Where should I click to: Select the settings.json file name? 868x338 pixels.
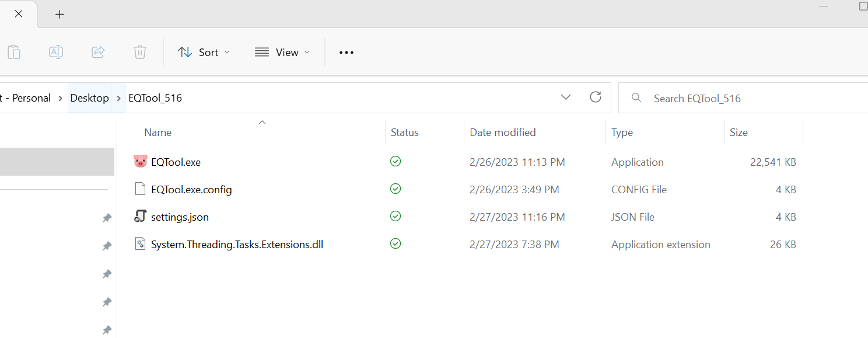pyautogui.click(x=180, y=217)
